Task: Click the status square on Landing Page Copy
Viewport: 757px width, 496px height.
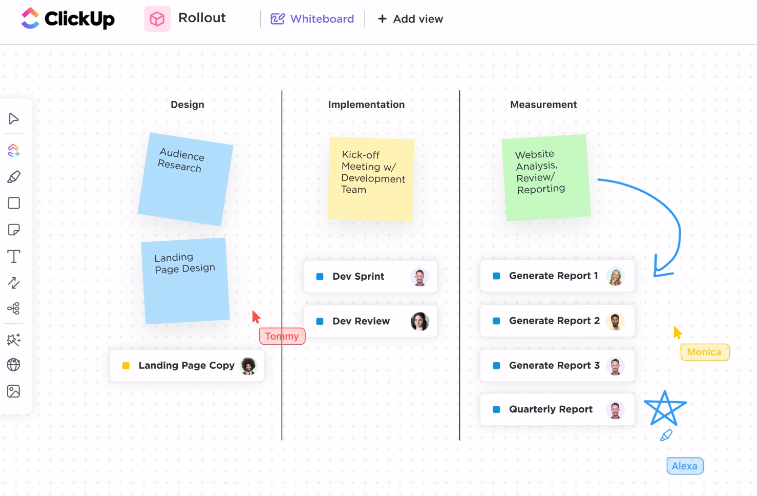Action: (126, 366)
